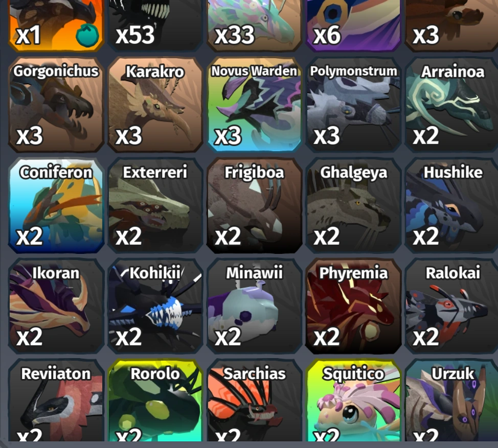Choose the Squitico creature card
Image resolution: width=498 pixels, height=448 pixels.
coord(353,400)
